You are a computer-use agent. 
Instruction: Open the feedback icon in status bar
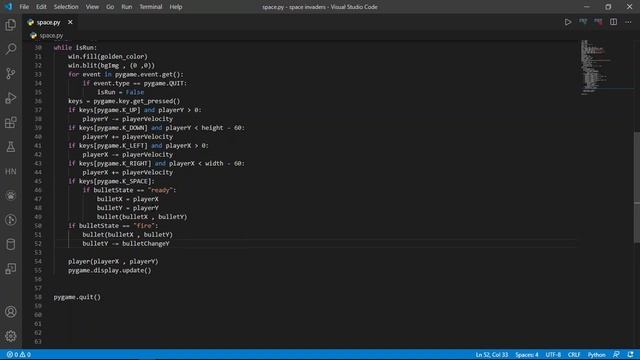(x=616, y=354)
